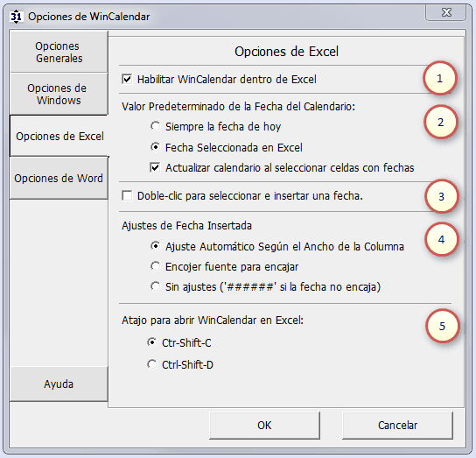Pick the Ctrl-Shift-D shortcut option
This screenshot has height=458, width=476.
151,364
